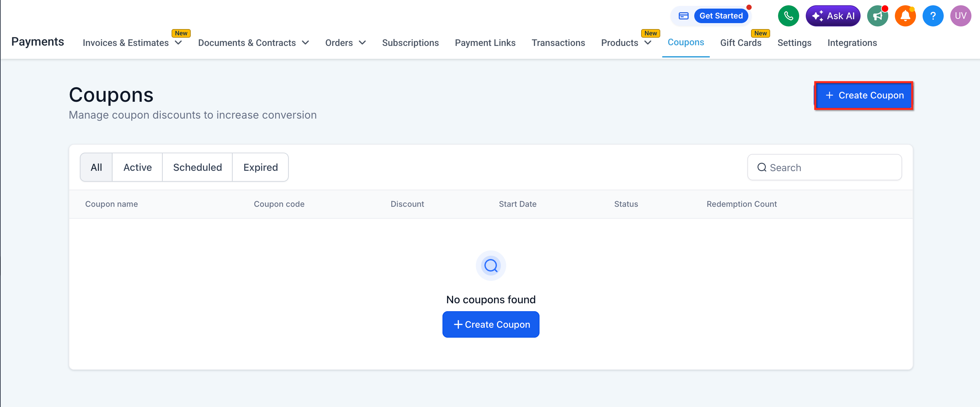This screenshot has height=407, width=980.
Task: Click the blue help question mark icon
Action: tap(932, 16)
